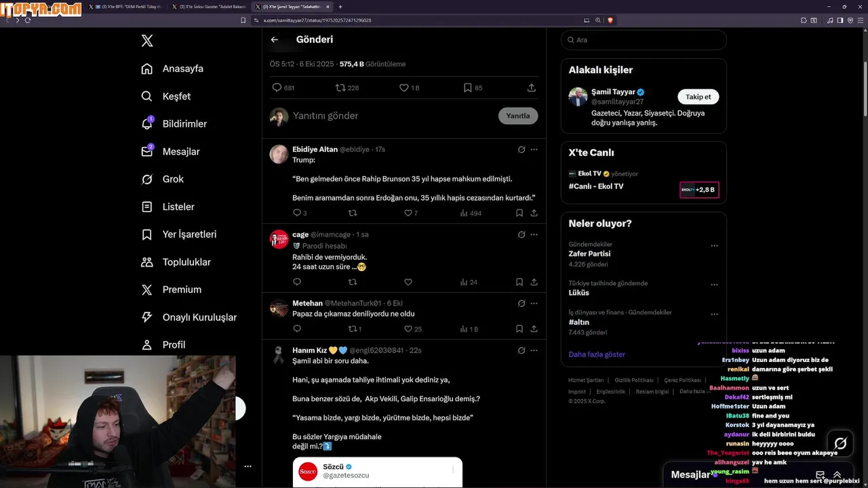Follow Şamil Tayyar with Takip et

(x=698, y=97)
